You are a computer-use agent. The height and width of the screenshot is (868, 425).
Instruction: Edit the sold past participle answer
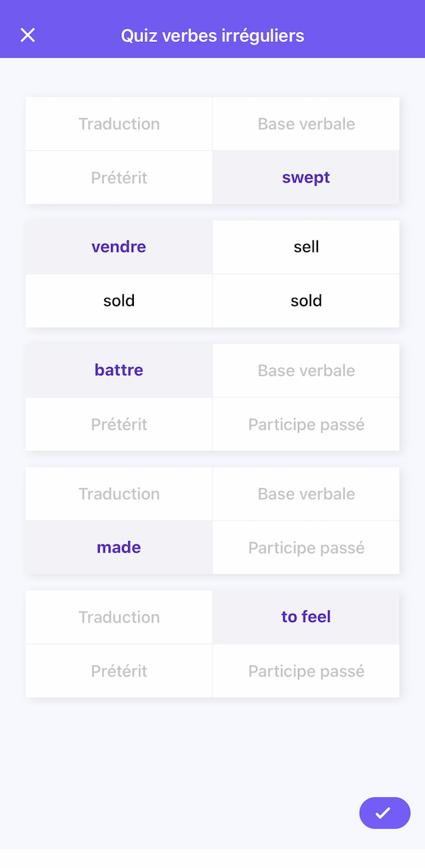[306, 301]
